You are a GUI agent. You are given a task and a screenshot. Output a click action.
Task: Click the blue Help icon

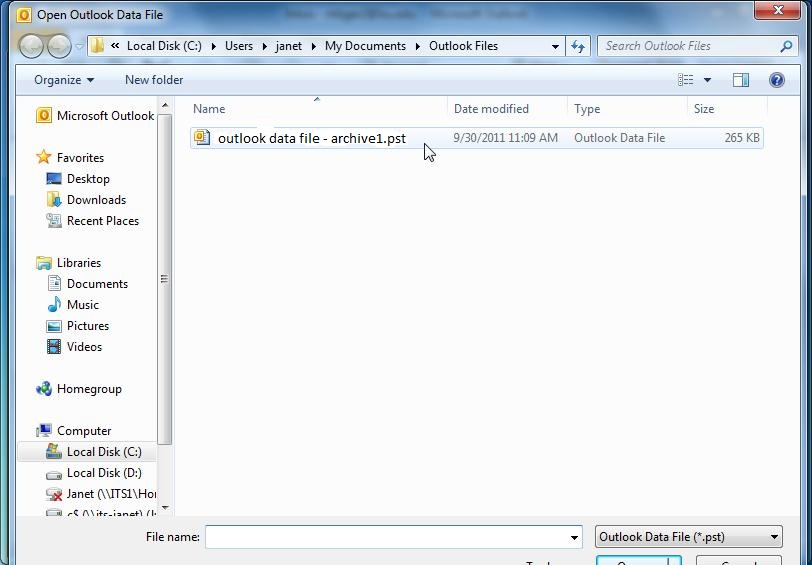point(776,80)
